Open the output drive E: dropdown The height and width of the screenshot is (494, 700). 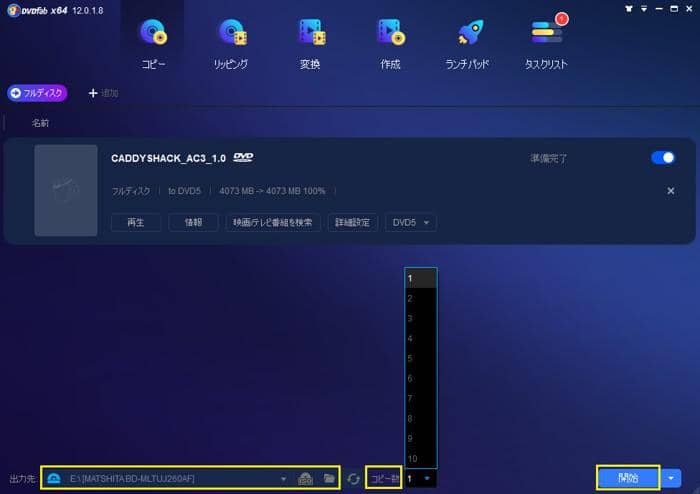[283, 479]
